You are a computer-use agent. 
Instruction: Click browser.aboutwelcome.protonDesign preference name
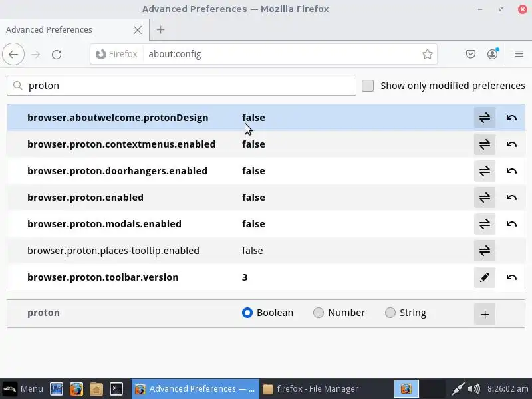tap(118, 118)
